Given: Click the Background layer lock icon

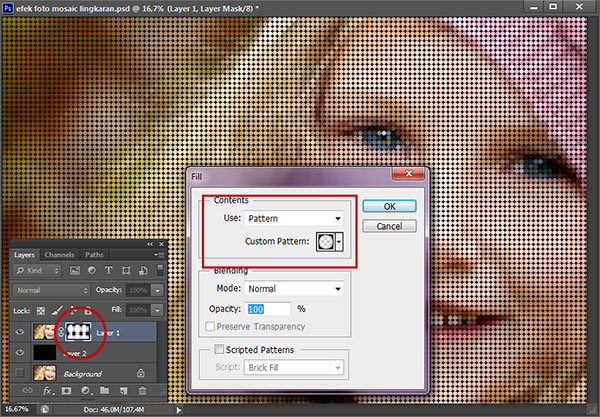Looking at the screenshot, I should (x=141, y=373).
